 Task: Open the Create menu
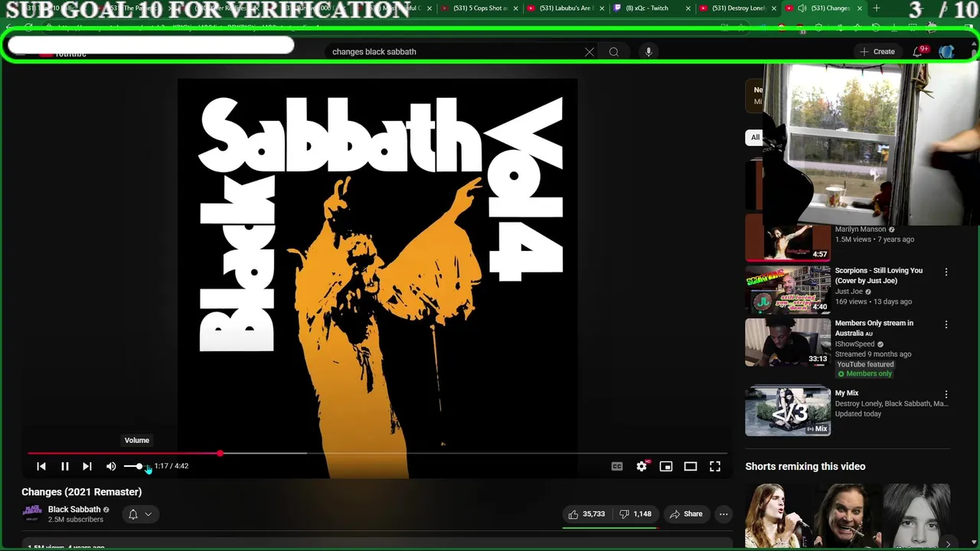tap(877, 52)
